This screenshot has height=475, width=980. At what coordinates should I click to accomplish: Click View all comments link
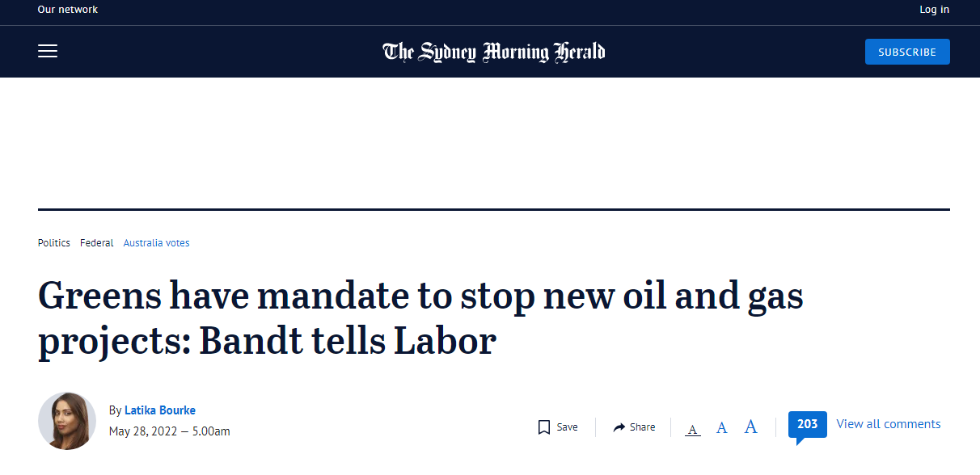pyautogui.click(x=889, y=424)
